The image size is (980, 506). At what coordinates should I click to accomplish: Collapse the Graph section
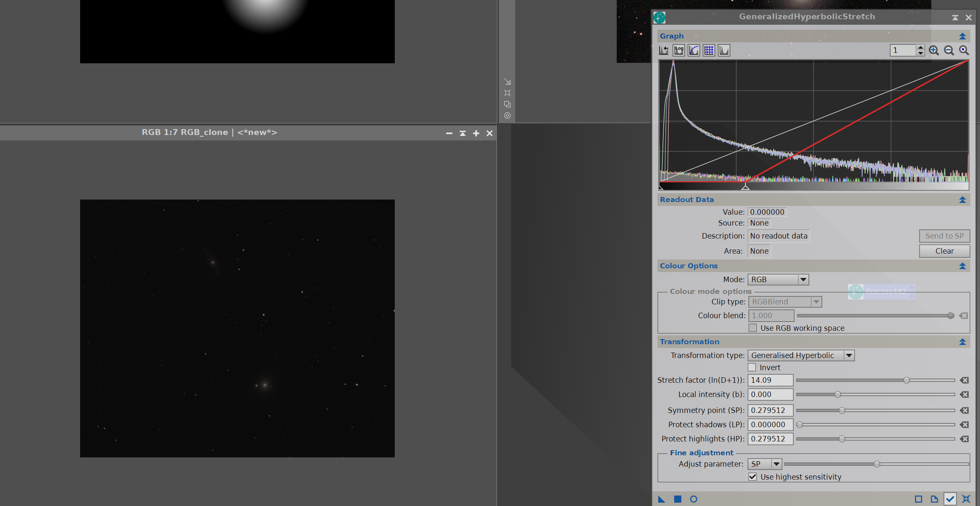pyautogui.click(x=962, y=36)
